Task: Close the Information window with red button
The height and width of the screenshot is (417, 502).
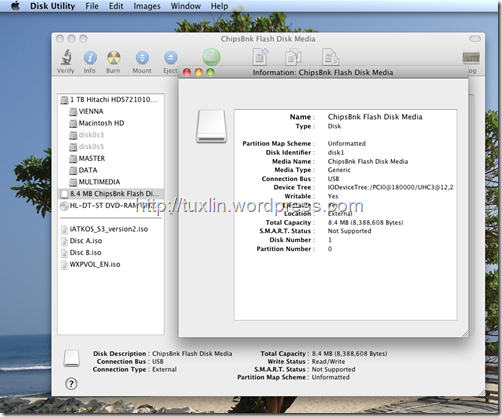Action: 187,72
